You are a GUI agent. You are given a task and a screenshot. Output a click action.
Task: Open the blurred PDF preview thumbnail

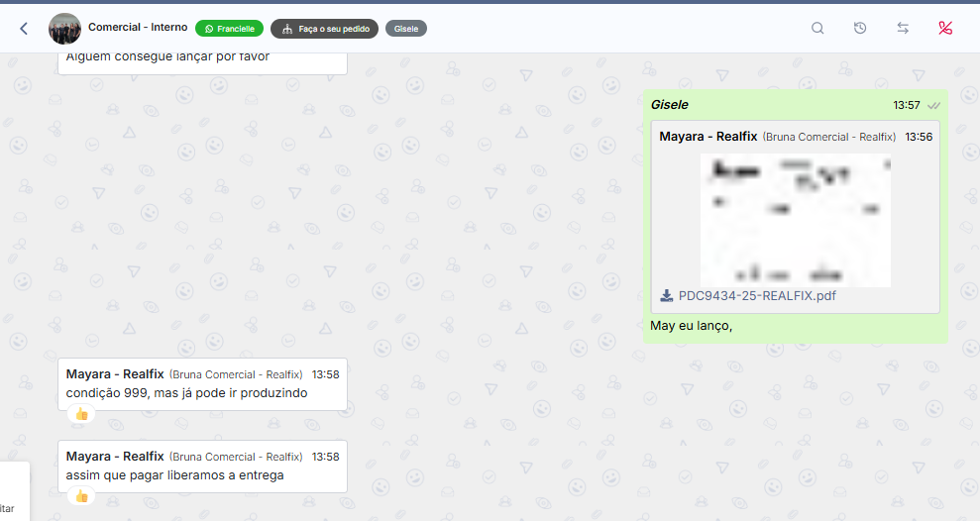point(795,219)
